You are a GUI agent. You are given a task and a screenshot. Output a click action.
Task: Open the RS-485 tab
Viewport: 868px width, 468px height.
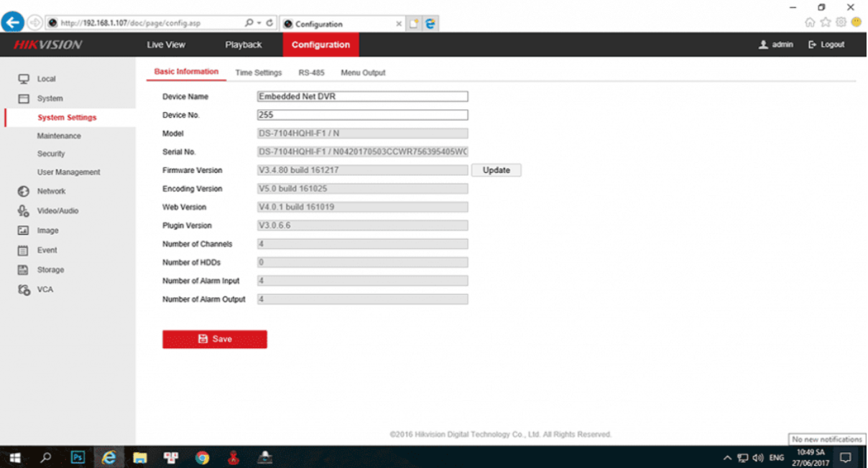(311, 73)
